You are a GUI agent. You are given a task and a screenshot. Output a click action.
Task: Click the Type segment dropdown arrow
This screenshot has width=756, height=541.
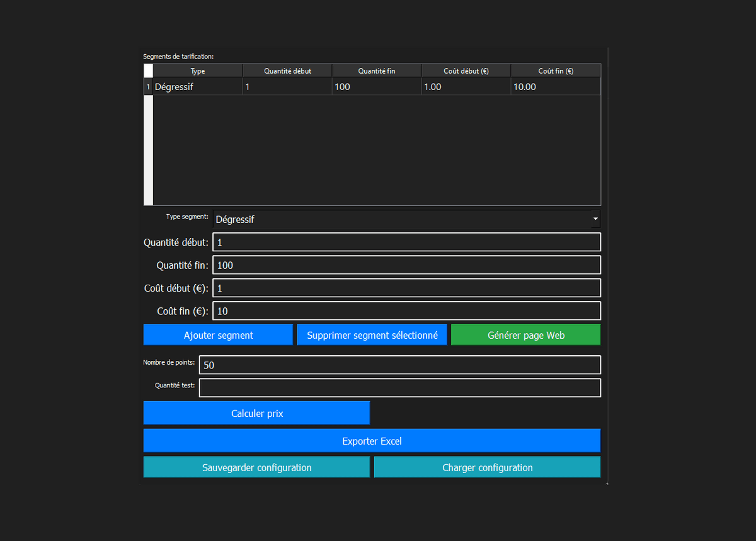595,219
